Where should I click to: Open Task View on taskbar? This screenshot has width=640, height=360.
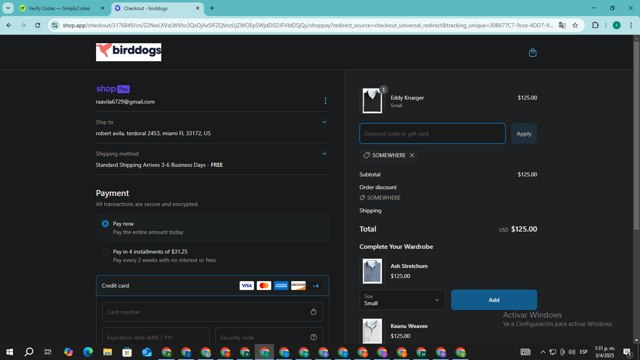48,352
